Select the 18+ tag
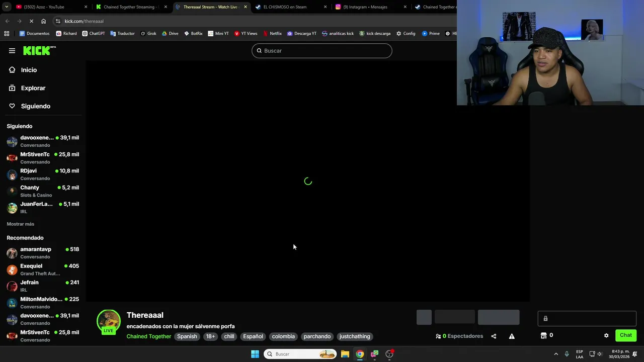The width and height of the screenshot is (644, 362). [x=210, y=336]
